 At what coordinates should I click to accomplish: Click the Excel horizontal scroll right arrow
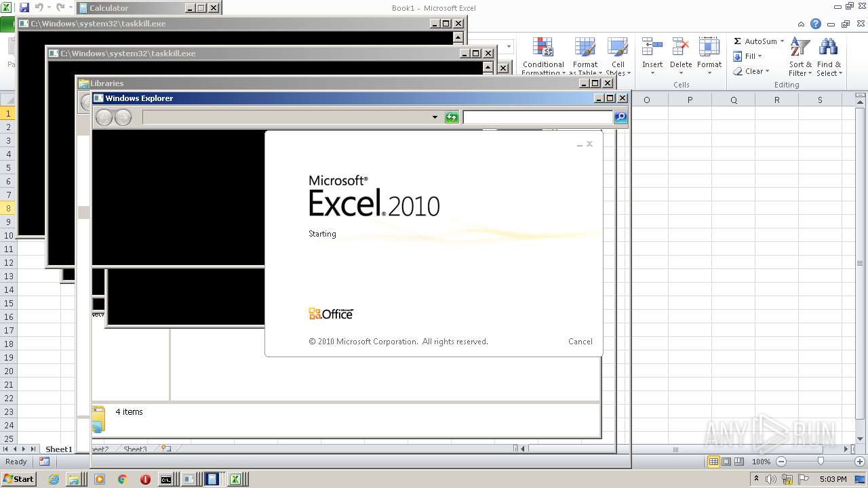pos(846,449)
